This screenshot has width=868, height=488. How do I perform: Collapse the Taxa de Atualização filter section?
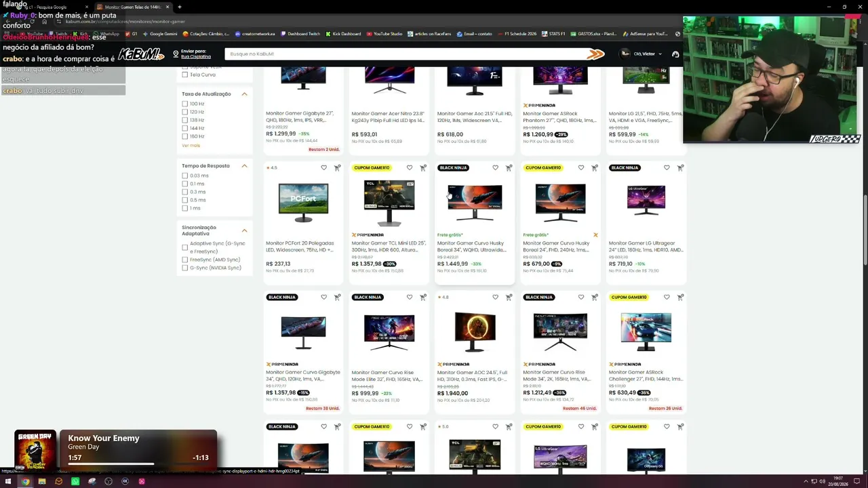[x=244, y=94]
